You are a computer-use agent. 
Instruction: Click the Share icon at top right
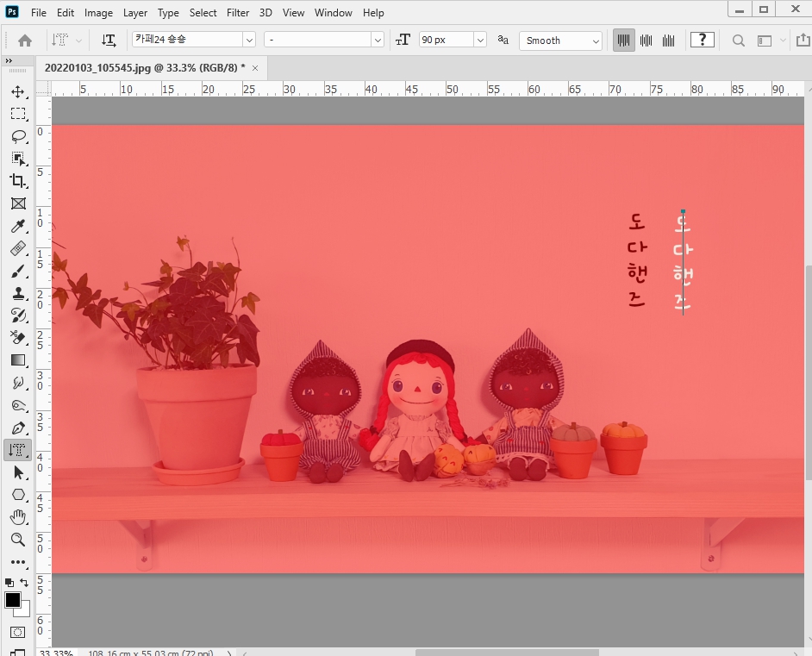pos(803,40)
